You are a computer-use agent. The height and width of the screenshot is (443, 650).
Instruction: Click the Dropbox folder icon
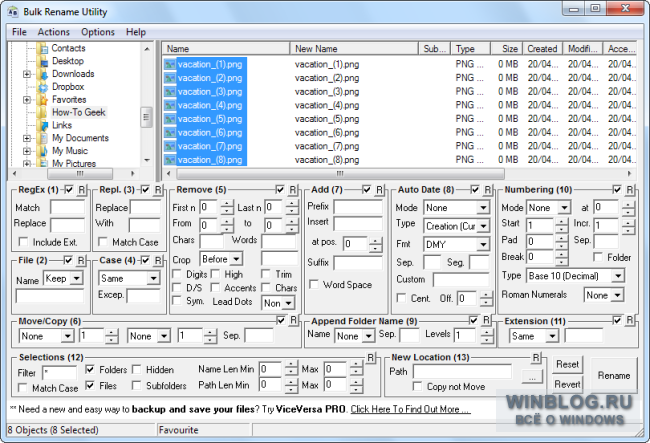tap(42, 87)
